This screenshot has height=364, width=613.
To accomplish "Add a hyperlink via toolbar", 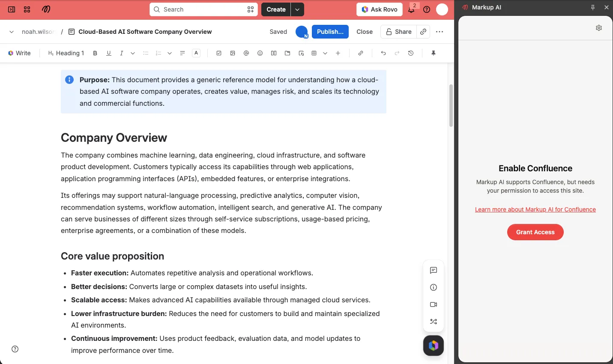I will (361, 53).
